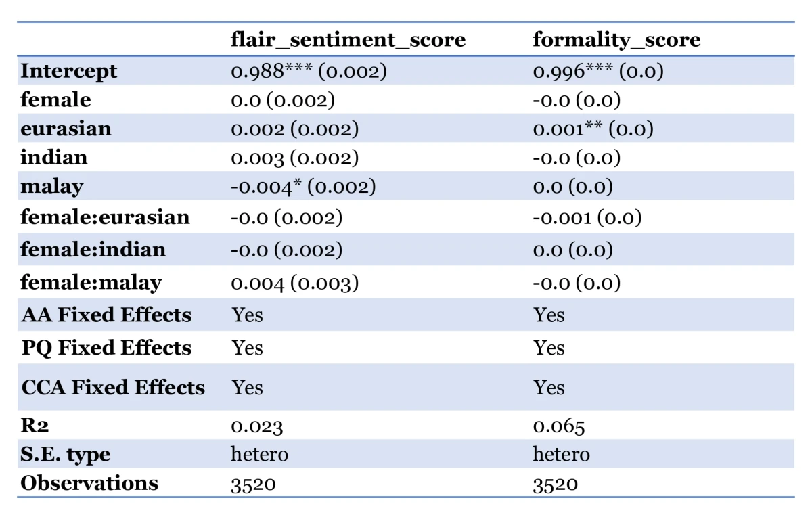Click the -0.004* (0.002) malay cell
Viewport: 812px width, 519px height.
coord(303,187)
